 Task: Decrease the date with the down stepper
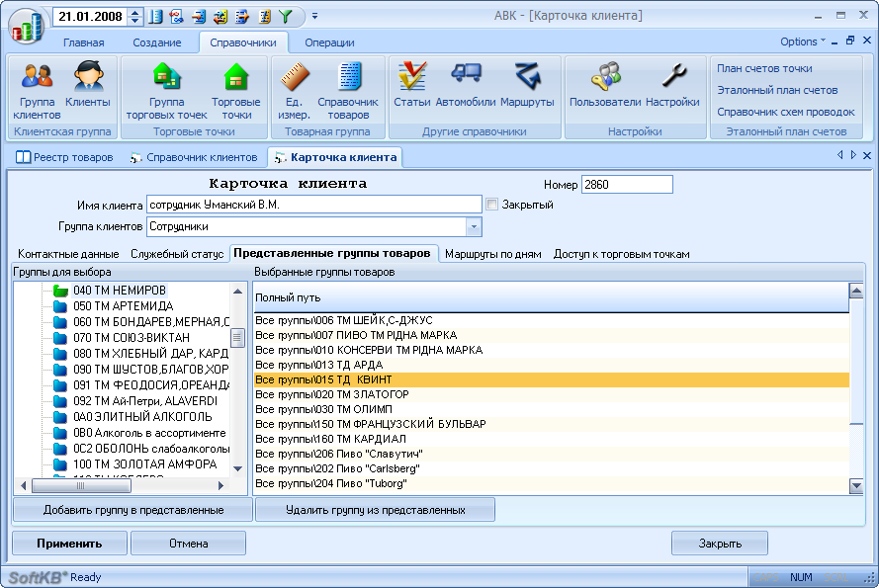(135, 21)
